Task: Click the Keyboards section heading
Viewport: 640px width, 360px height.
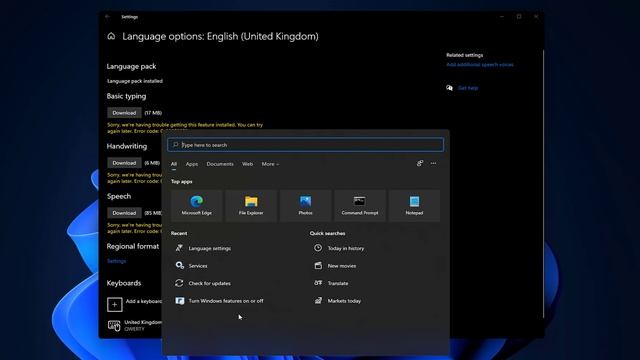Action: tap(124, 283)
